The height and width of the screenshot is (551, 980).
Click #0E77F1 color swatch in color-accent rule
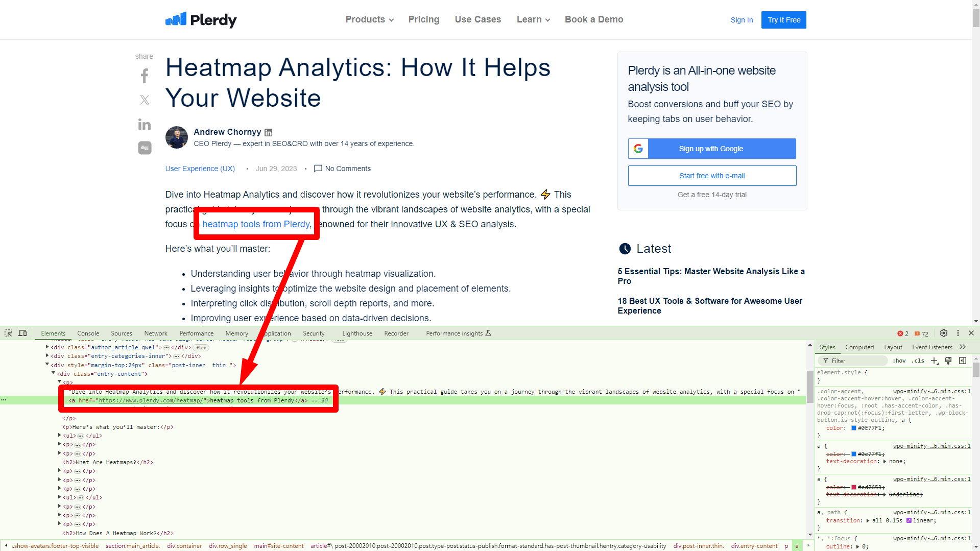(854, 428)
